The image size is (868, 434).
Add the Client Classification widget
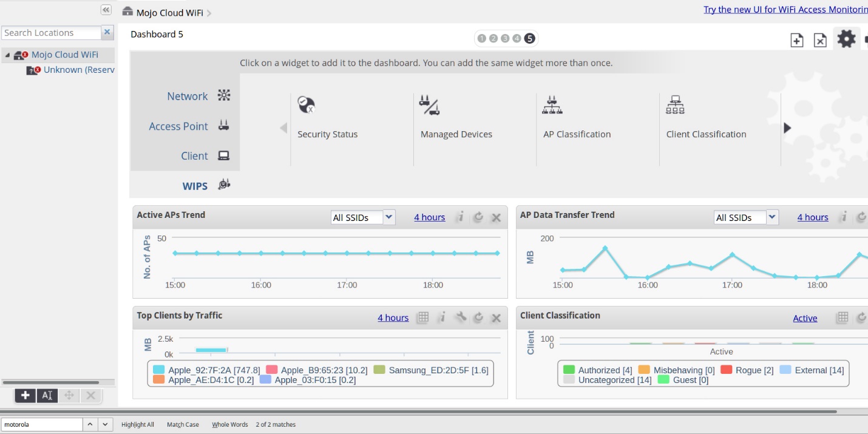[x=706, y=115]
